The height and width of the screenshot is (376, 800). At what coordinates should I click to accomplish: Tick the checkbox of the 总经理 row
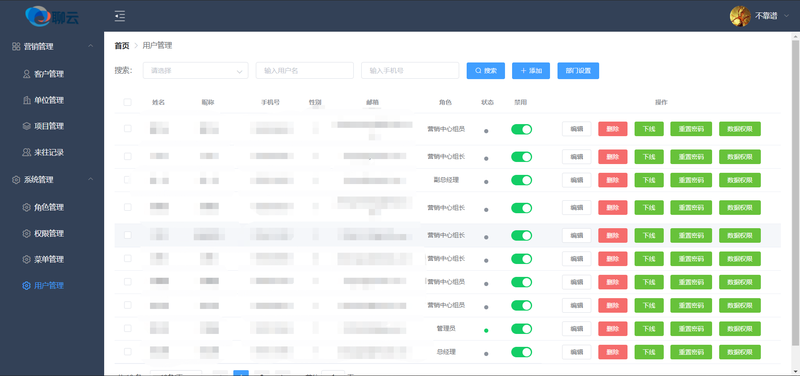[x=128, y=352]
